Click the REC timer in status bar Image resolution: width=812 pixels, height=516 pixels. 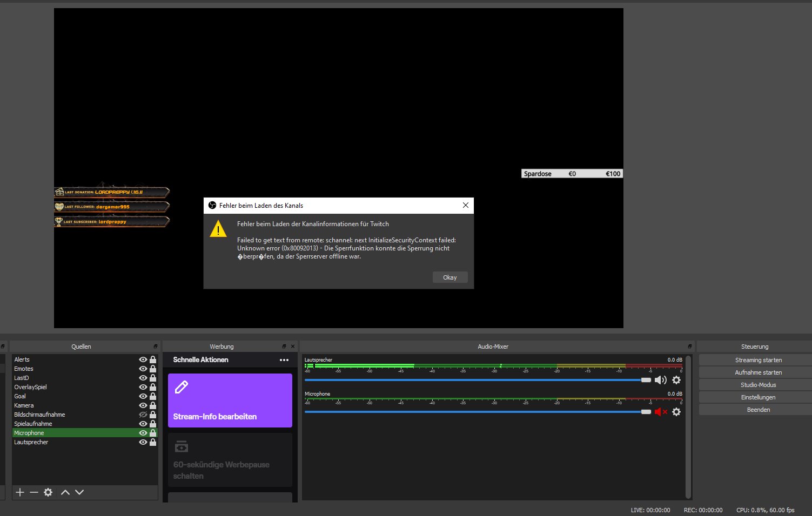pos(703,510)
